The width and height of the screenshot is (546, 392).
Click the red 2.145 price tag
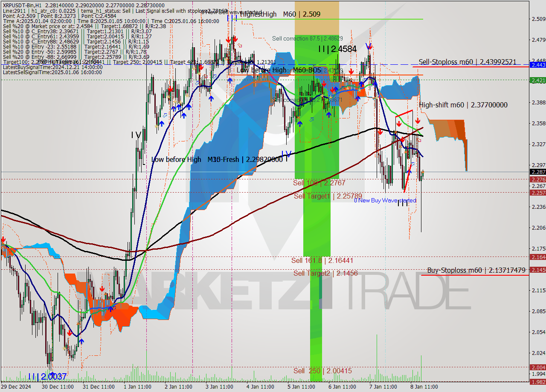pos(537,270)
